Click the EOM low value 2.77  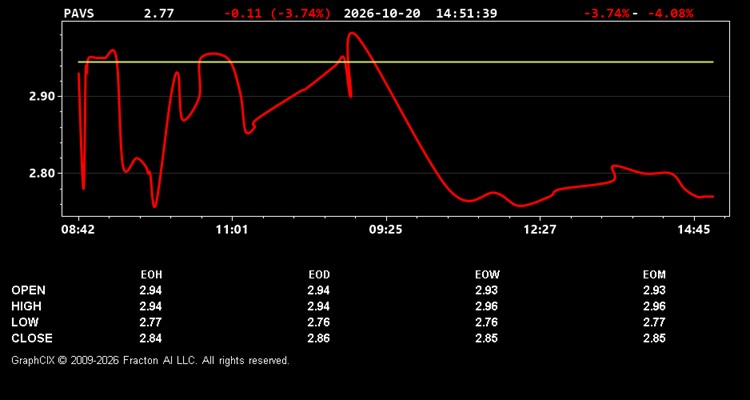click(654, 322)
